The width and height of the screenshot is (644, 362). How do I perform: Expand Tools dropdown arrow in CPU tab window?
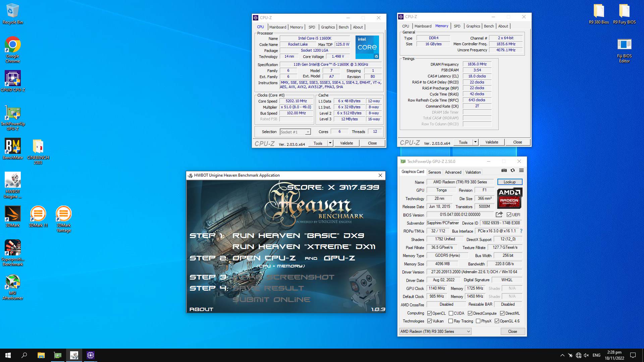click(330, 143)
